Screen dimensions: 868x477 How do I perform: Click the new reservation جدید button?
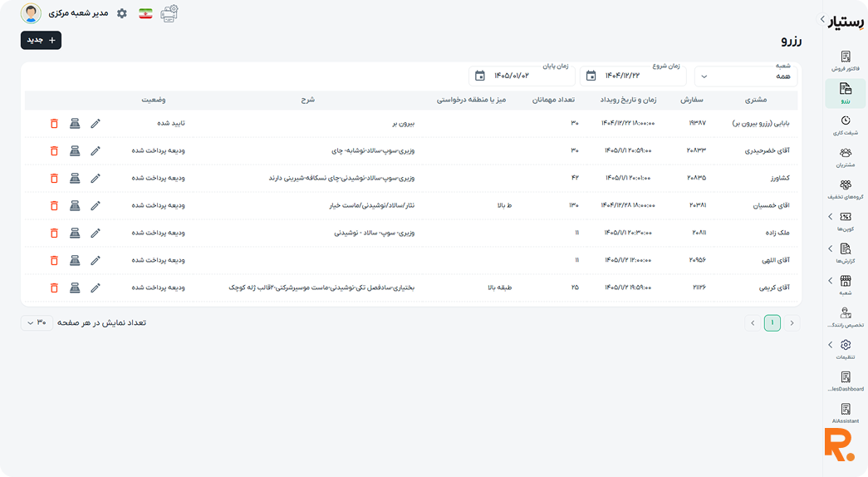(x=41, y=40)
